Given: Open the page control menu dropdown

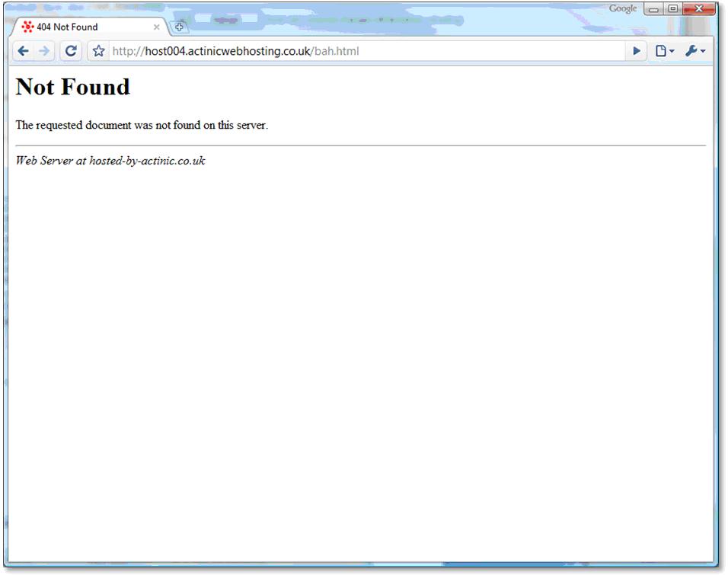Looking at the screenshot, I should tap(665, 51).
